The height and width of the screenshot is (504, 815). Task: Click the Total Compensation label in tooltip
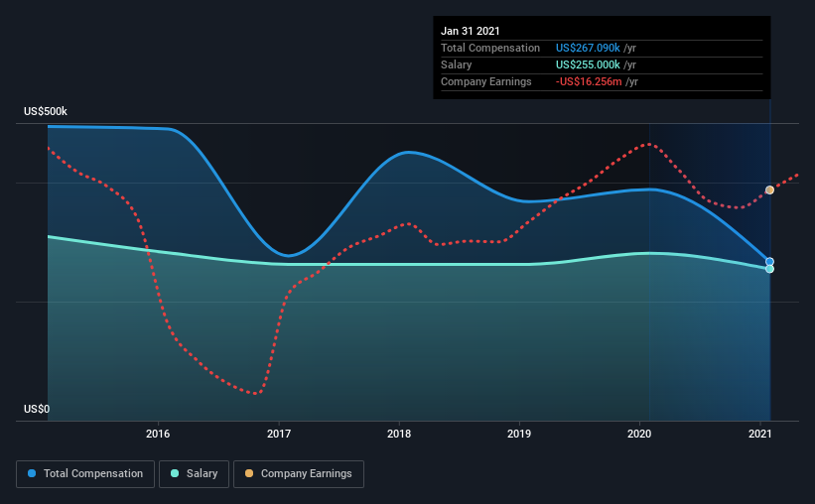pyautogui.click(x=490, y=48)
